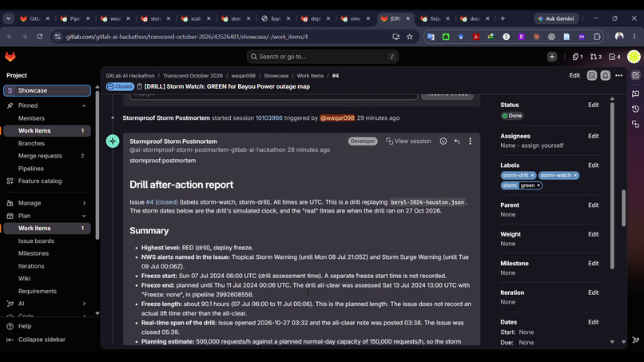The height and width of the screenshot is (362, 644).
Task: Bookmark this page with the star icon
Action: 409,37
